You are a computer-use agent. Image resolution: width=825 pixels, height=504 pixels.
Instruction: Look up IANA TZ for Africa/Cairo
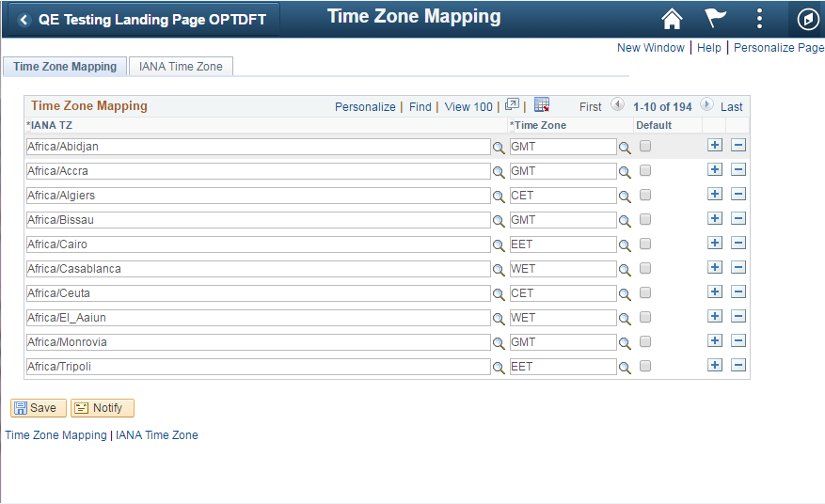[499, 245]
